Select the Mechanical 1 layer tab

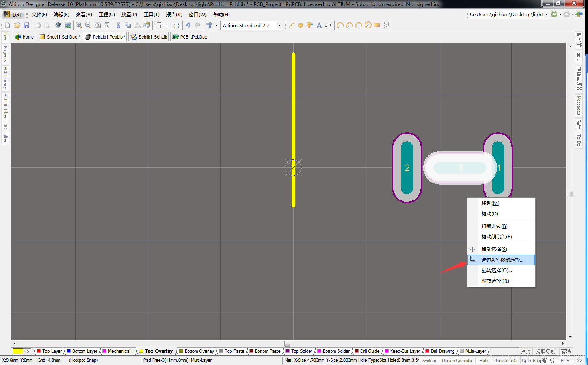118,351
